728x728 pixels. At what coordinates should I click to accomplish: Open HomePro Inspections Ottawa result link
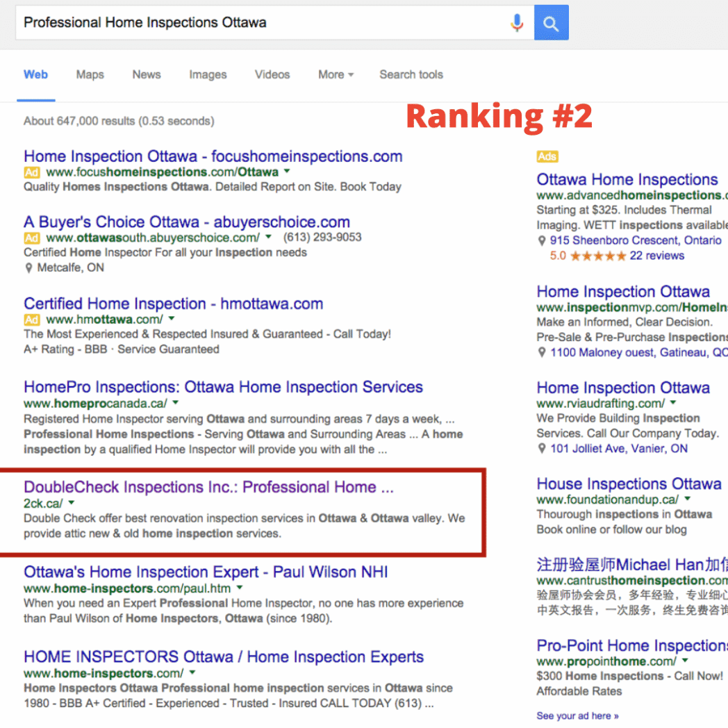point(223,387)
